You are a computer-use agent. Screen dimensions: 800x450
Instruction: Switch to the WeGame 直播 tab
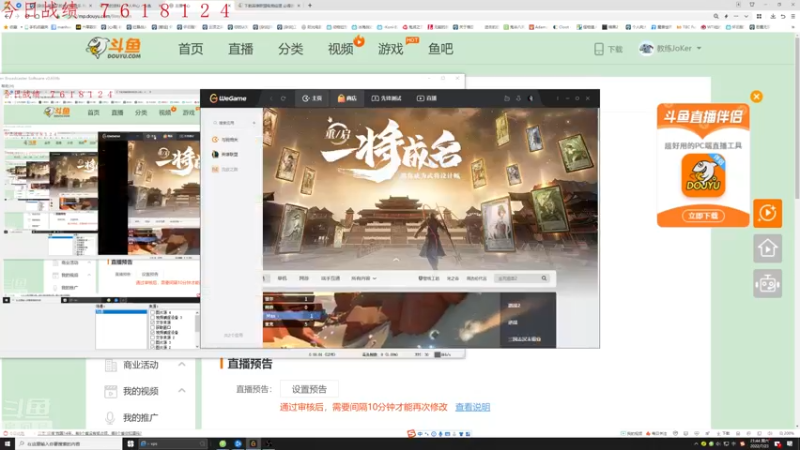(x=427, y=98)
